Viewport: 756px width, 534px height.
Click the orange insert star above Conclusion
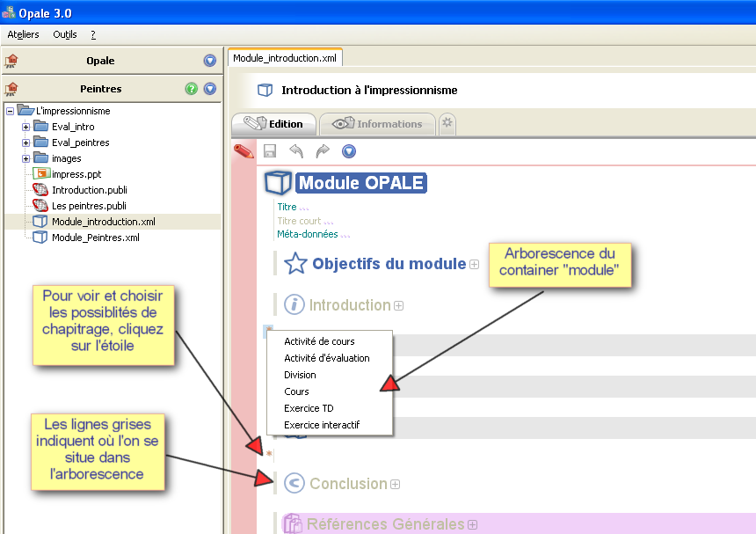click(x=269, y=453)
